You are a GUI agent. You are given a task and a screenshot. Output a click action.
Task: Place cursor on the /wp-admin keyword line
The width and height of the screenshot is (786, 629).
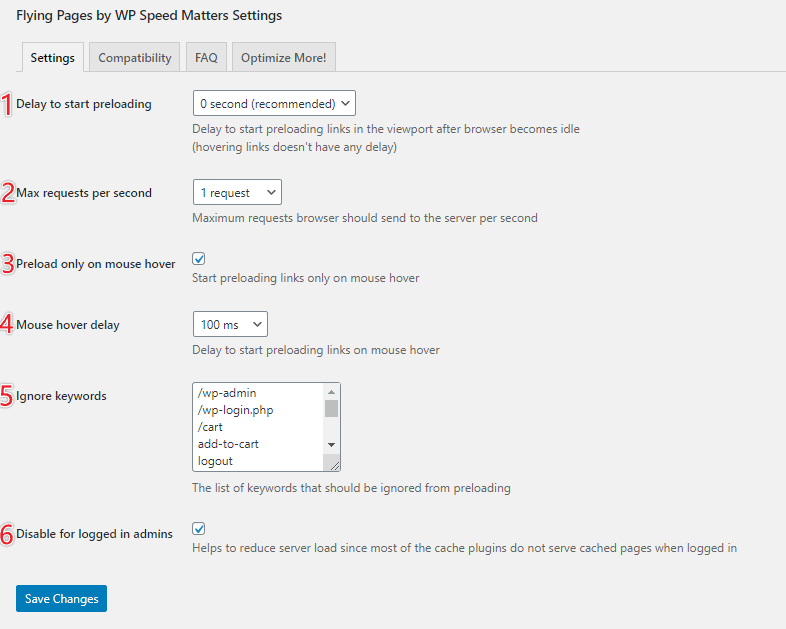227,393
